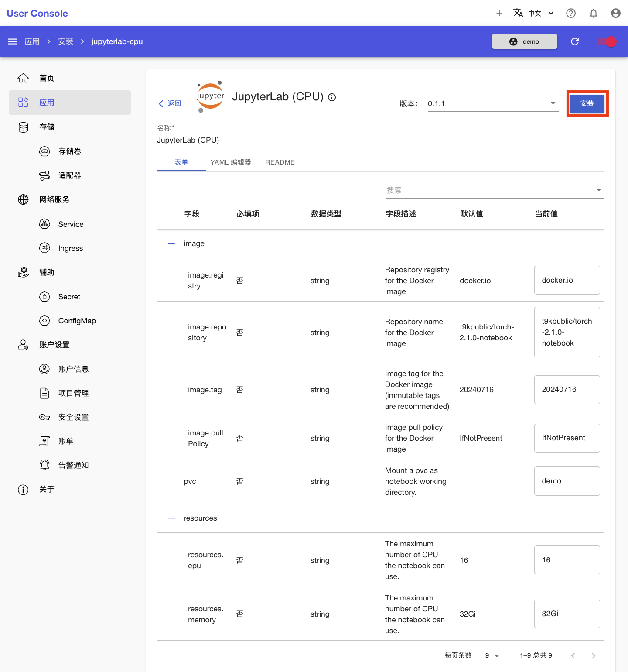This screenshot has width=628, height=672.
Task: Open the 版本 0.1.1 version dropdown
Action: 493,103
